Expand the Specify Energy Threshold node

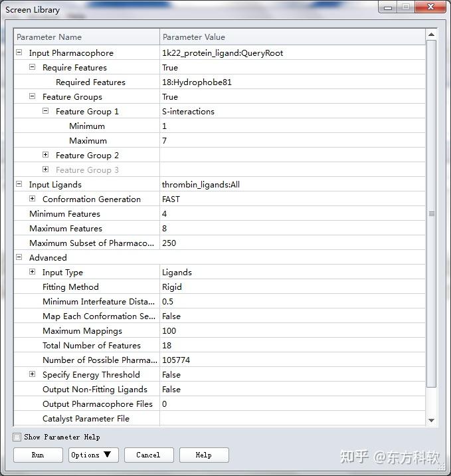32,374
